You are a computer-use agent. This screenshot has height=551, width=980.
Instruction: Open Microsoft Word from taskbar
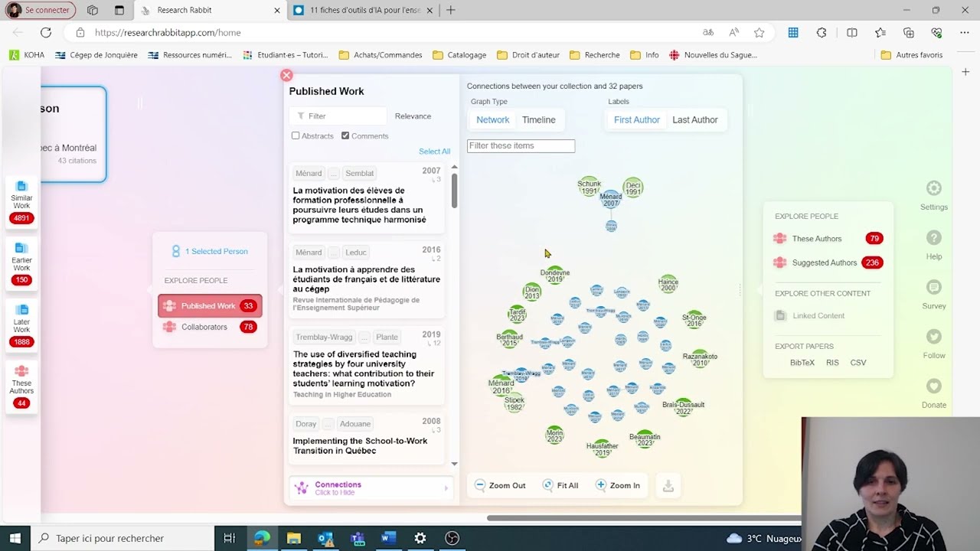(388, 538)
